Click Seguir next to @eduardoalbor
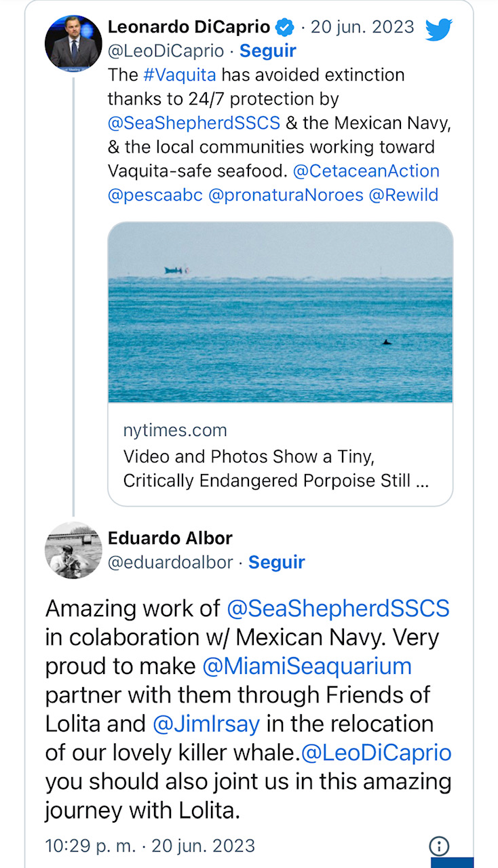The image size is (498, 868). click(277, 562)
